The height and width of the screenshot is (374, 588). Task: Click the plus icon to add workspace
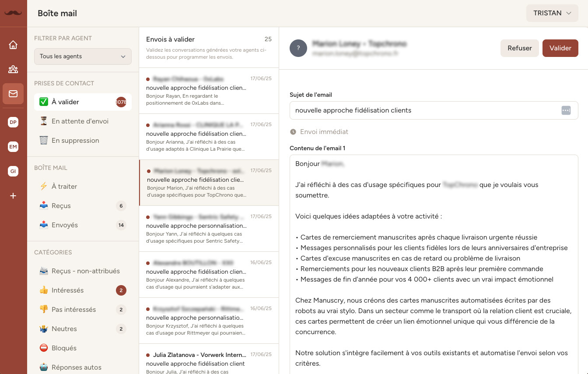13,196
